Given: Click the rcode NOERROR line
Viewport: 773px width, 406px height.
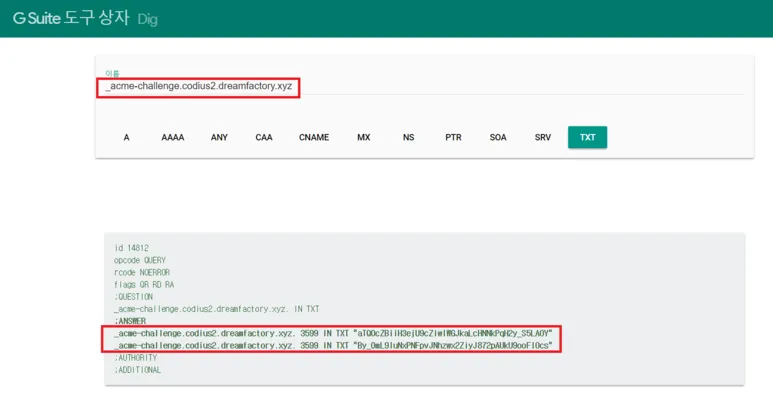Looking at the screenshot, I should click(x=142, y=272).
